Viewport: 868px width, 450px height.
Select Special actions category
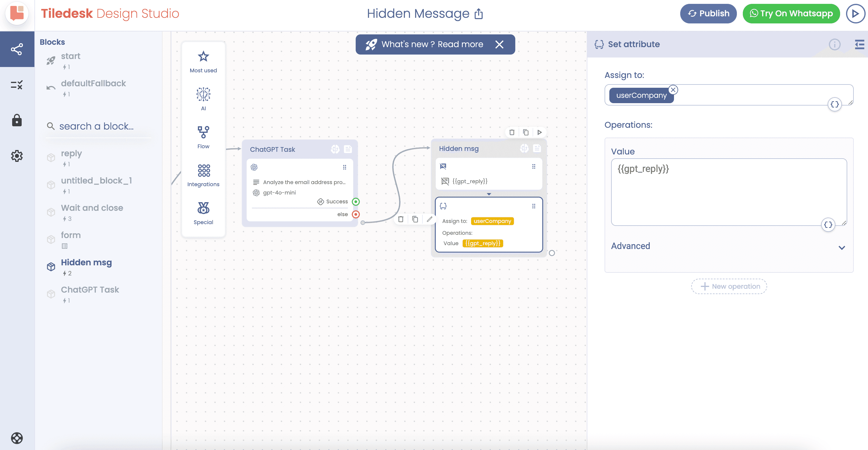point(203,213)
